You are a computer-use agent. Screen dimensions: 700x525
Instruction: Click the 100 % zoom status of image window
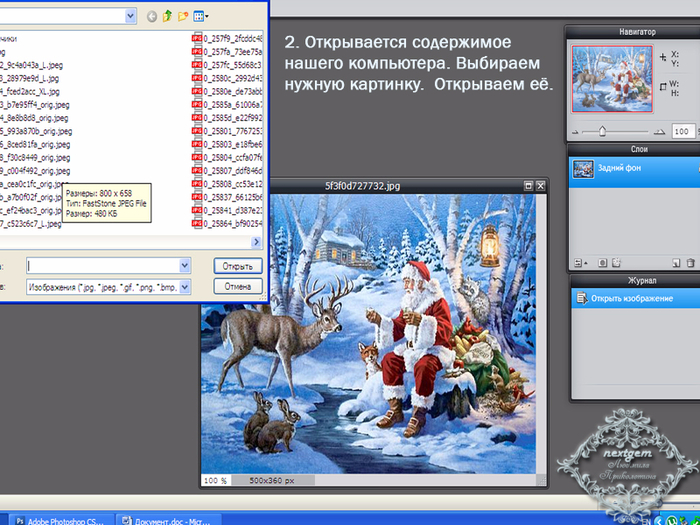tap(215, 480)
